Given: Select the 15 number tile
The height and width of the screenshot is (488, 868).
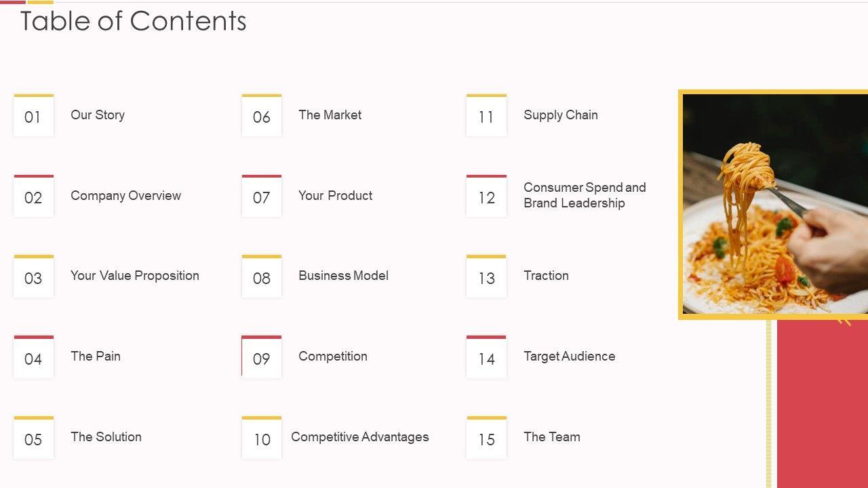Looking at the screenshot, I should click(486, 439).
